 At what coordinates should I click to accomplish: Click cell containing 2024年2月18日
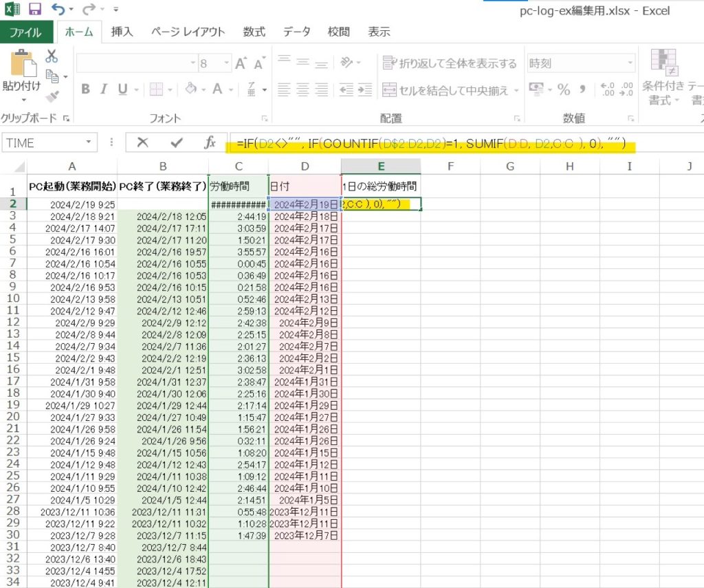[x=305, y=217]
